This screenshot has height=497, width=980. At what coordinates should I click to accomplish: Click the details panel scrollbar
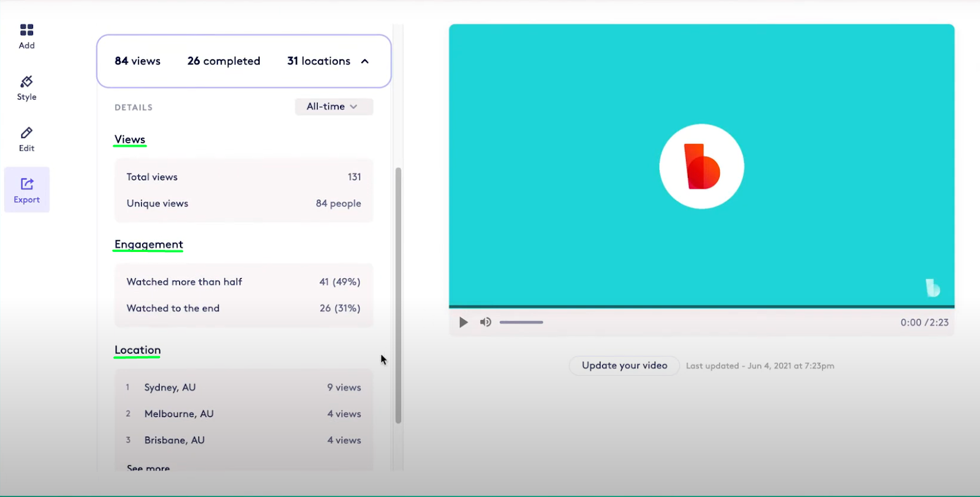click(398, 295)
